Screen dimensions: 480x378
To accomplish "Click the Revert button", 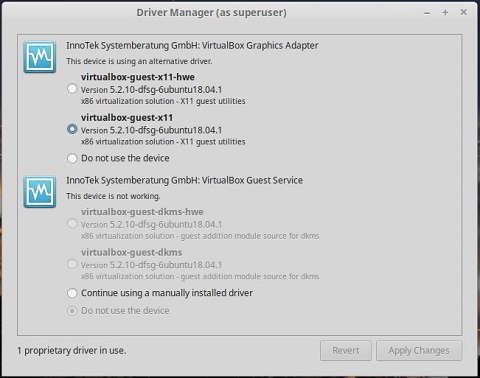I will click(x=346, y=351).
